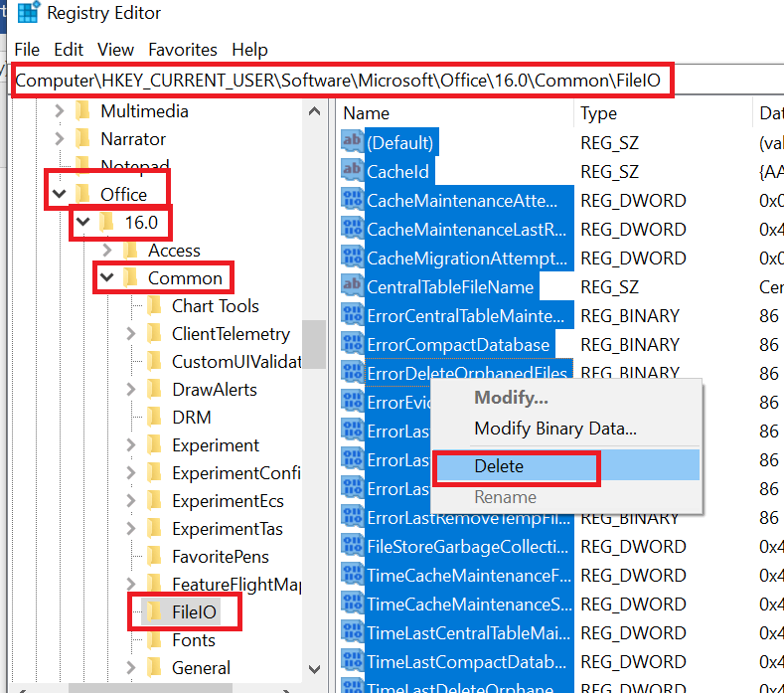Screen dimensions: 784x693
Task: Choose Modify... from the context menu
Action: 565,398
